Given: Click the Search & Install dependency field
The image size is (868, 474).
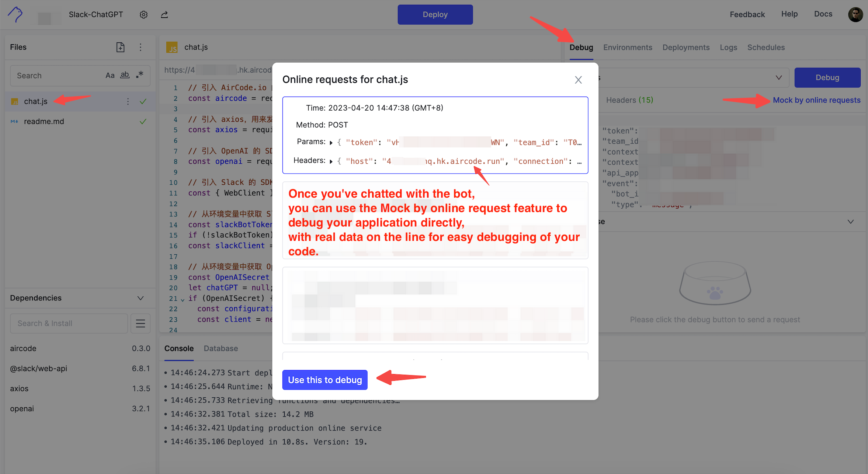Looking at the screenshot, I should pyautogui.click(x=69, y=323).
